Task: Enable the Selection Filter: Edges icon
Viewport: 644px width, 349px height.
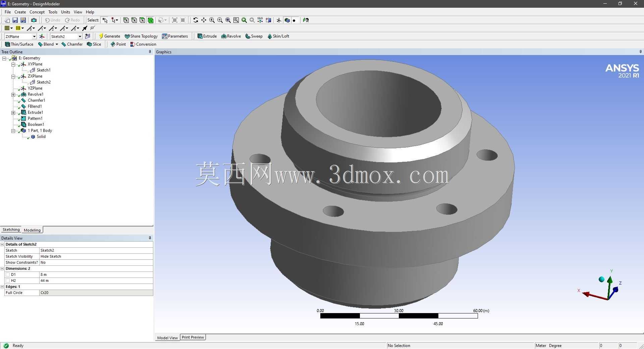Action: click(x=134, y=20)
